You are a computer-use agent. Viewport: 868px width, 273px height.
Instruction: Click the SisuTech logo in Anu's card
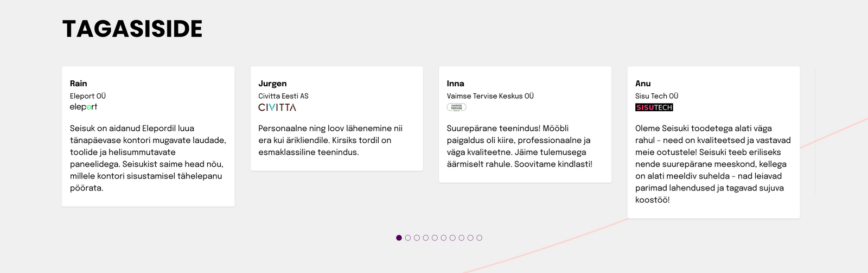[x=654, y=107]
